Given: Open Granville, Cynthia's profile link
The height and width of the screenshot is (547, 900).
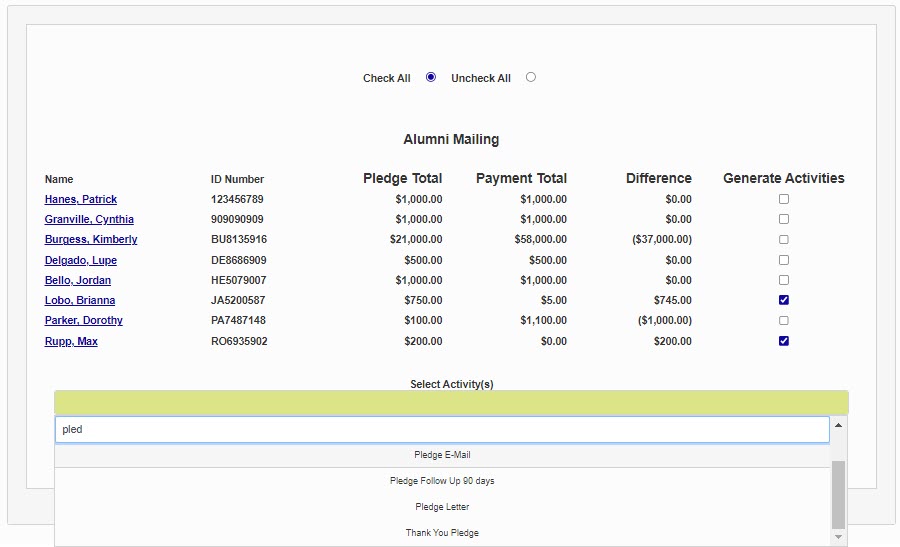Looking at the screenshot, I should [x=89, y=220].
